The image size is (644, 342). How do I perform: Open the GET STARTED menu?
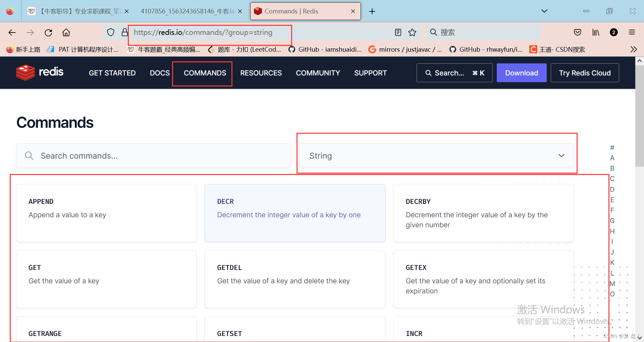tap(112, 73)
